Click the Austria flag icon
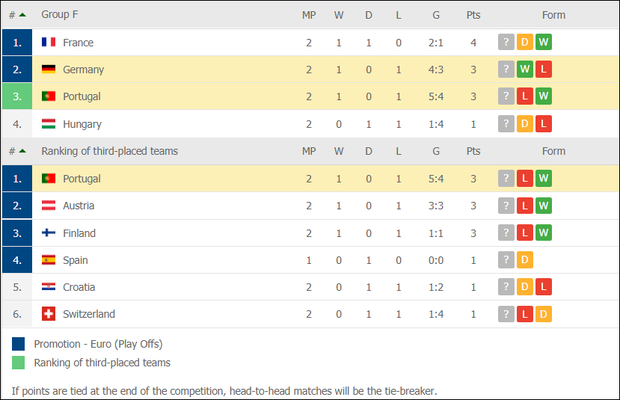This screenshot has width=620, height=400. coord(49,205)
